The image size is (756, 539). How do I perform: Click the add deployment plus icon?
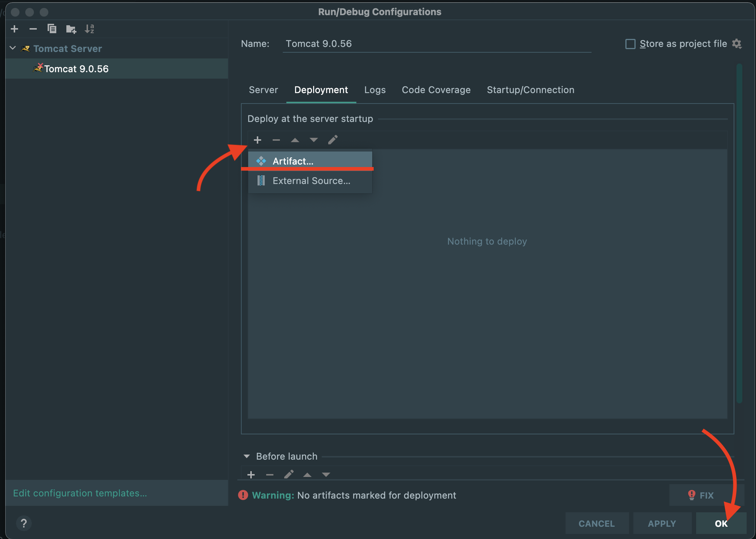[x=258, y=140]
